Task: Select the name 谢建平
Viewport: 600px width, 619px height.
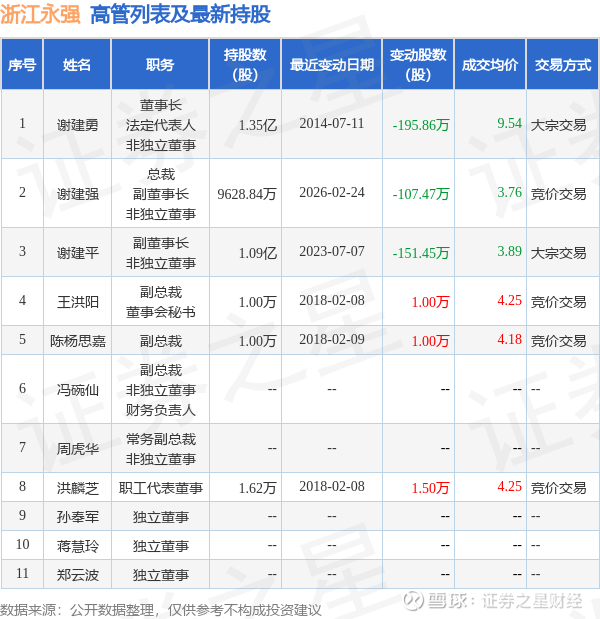Action: pos(77,253)
